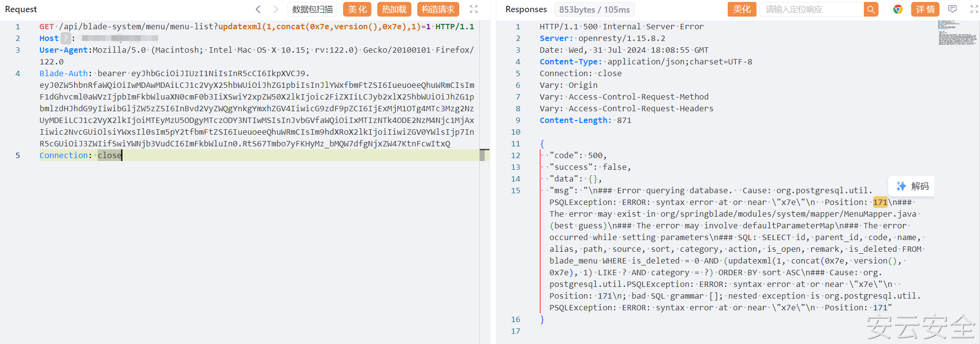Click the 构造请求 build request button
Viewport: 980px width, 344px height.
click(438, 9)
